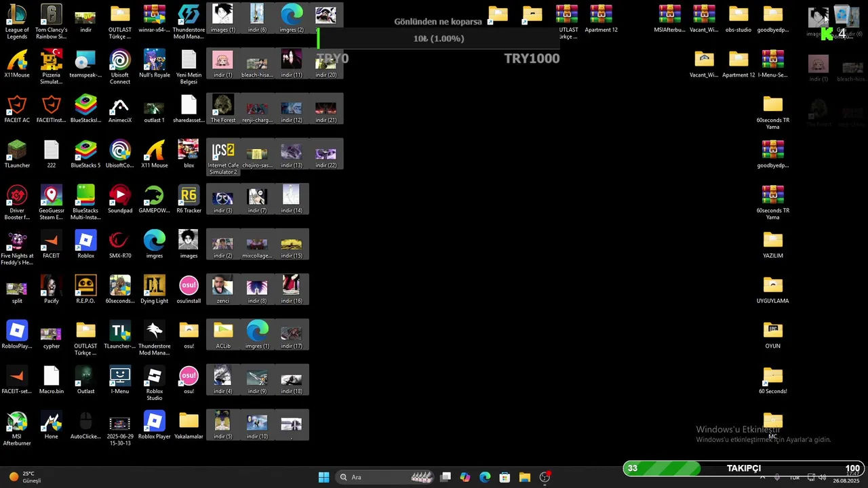This screenshot has height=488, width=868.
Task: Open the osu!install icon
Action: (x=189, y=289)
